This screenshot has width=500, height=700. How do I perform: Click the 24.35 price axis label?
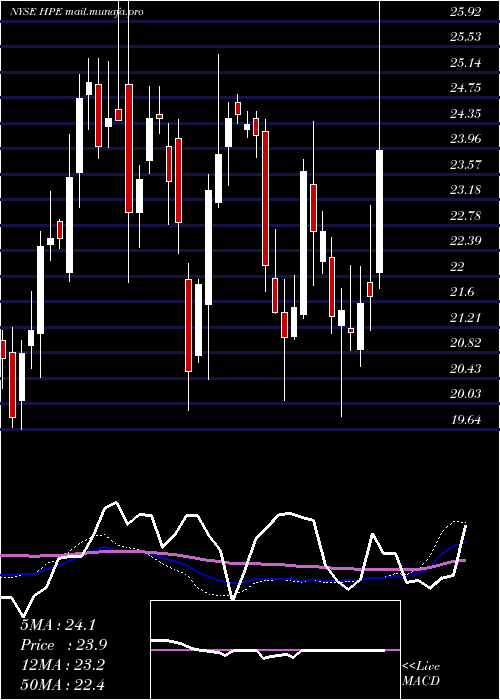pyautogui.click(x=466, y=113)
